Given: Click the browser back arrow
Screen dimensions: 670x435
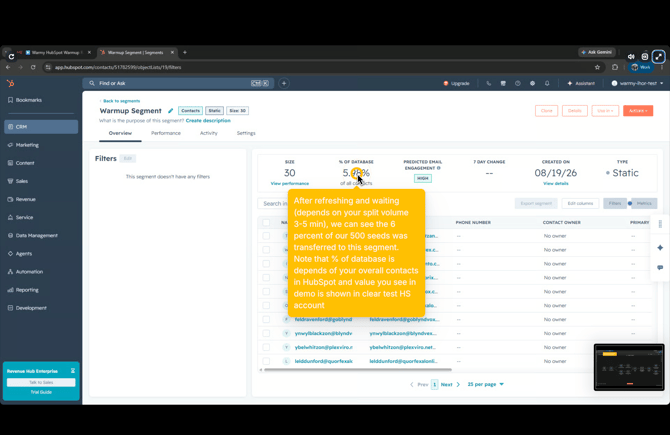Looking at the screenshot, I should [x=8, y=67].
